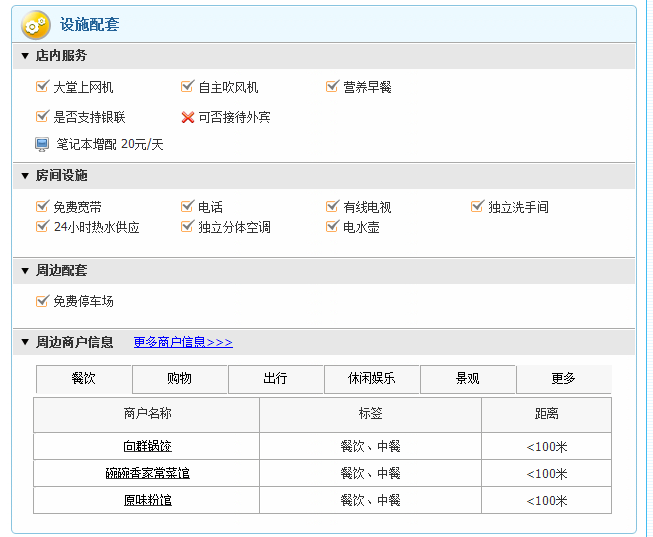Toggle the 24小时热水供应 checkbox
Screen dimensions: 653x537
click(42, 227)
